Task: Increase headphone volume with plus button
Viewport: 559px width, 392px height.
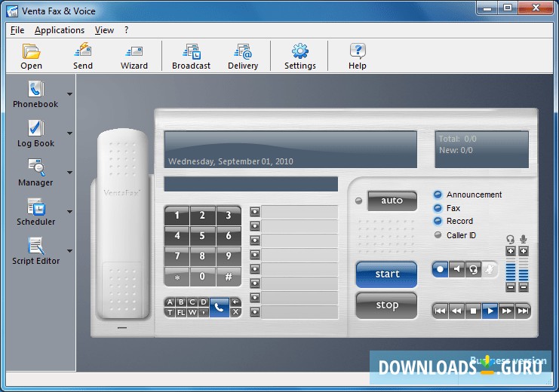Action: pos(511,251)
